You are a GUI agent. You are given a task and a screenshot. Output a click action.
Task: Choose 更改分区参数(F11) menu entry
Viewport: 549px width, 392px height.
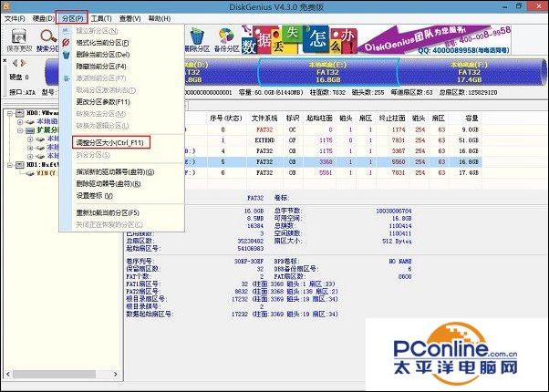tap(103, 102)
